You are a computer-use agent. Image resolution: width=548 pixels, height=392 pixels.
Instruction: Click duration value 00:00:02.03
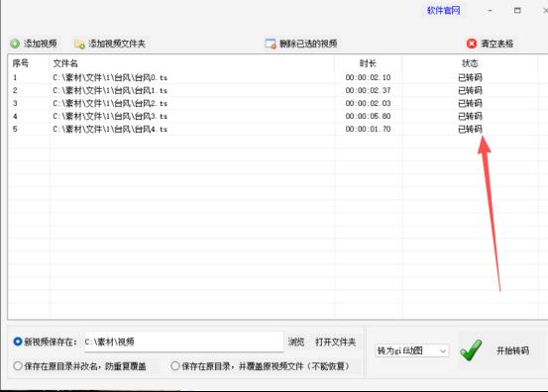[368, 103]
